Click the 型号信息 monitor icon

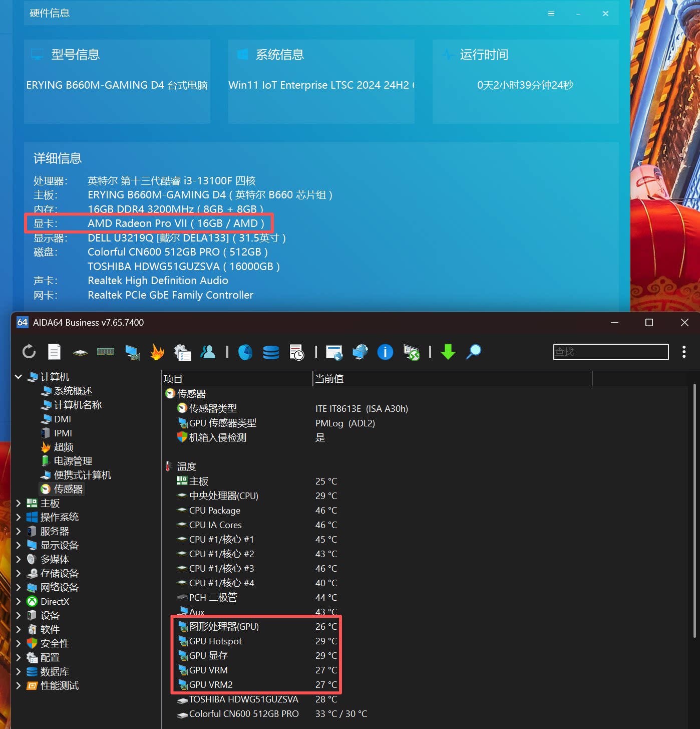point(37,55)
